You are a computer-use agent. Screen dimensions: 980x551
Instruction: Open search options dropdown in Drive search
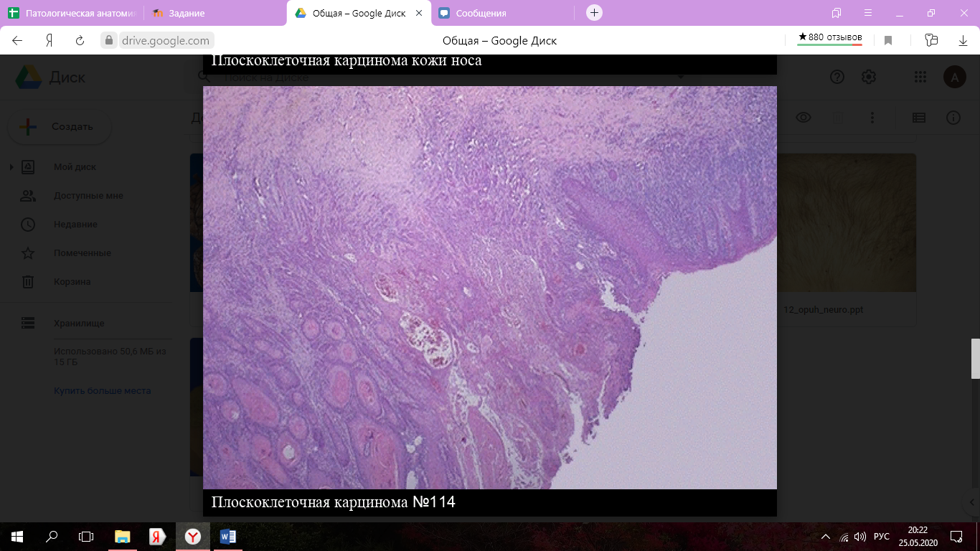click(681, 77)
